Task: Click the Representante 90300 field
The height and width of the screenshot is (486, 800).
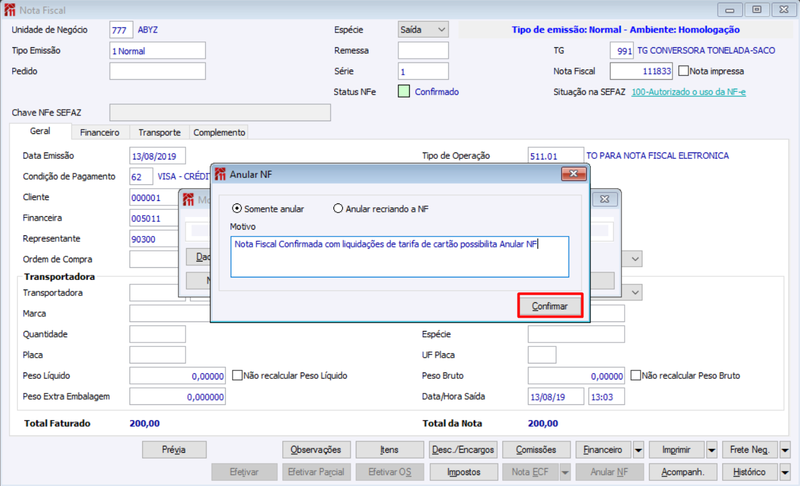Action: coord(154,239)
